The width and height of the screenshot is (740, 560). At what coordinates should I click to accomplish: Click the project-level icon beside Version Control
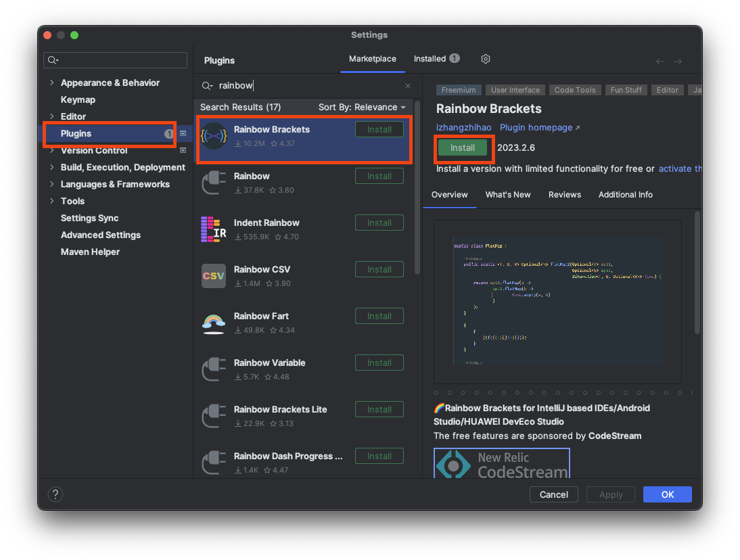tap(183, 151)
